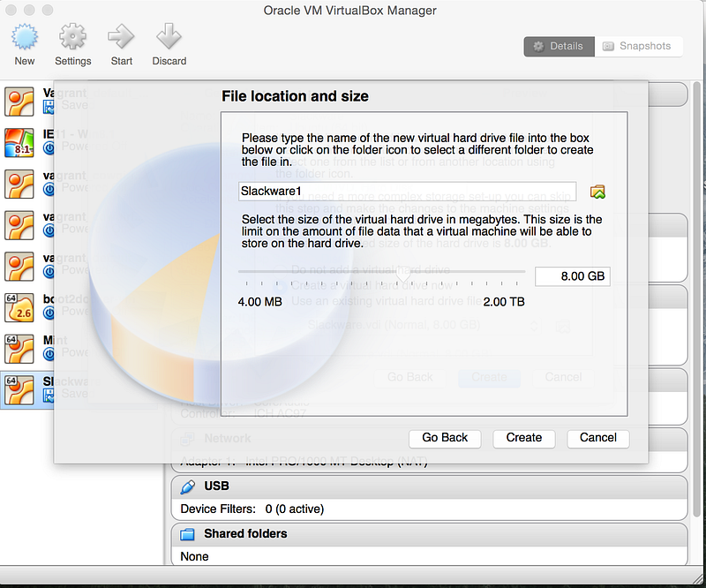706x588 pixels.
Task: Switch to Details view
Action: (x=559, y=46)
